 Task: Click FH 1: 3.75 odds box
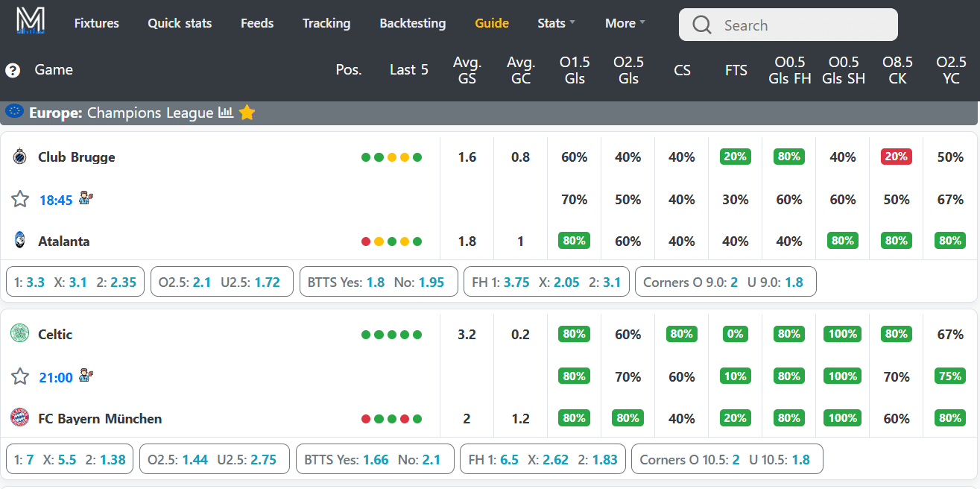coord(546,282)
